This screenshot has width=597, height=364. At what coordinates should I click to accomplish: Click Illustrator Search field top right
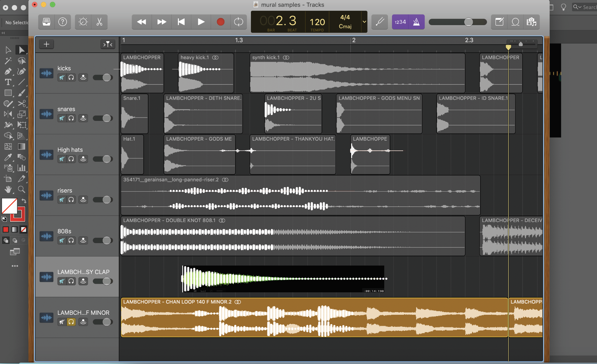pos(585,7)
